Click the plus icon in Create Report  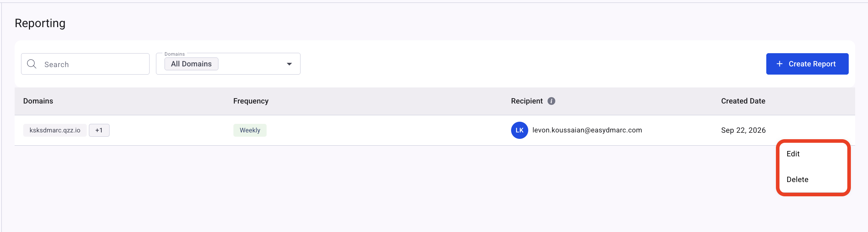point(779,64)
